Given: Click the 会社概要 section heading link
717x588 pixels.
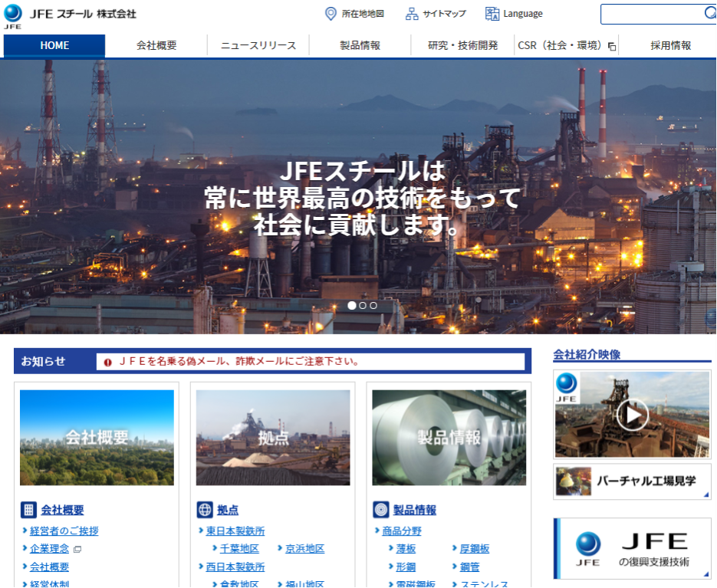Looking at the screenshot, I should [x=62, y=510].
